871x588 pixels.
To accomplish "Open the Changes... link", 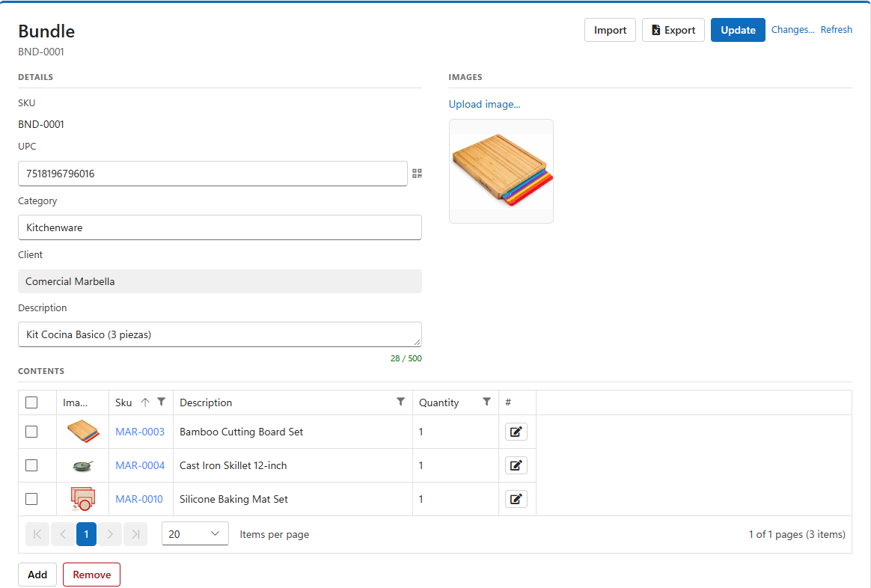I will point(792,29).
